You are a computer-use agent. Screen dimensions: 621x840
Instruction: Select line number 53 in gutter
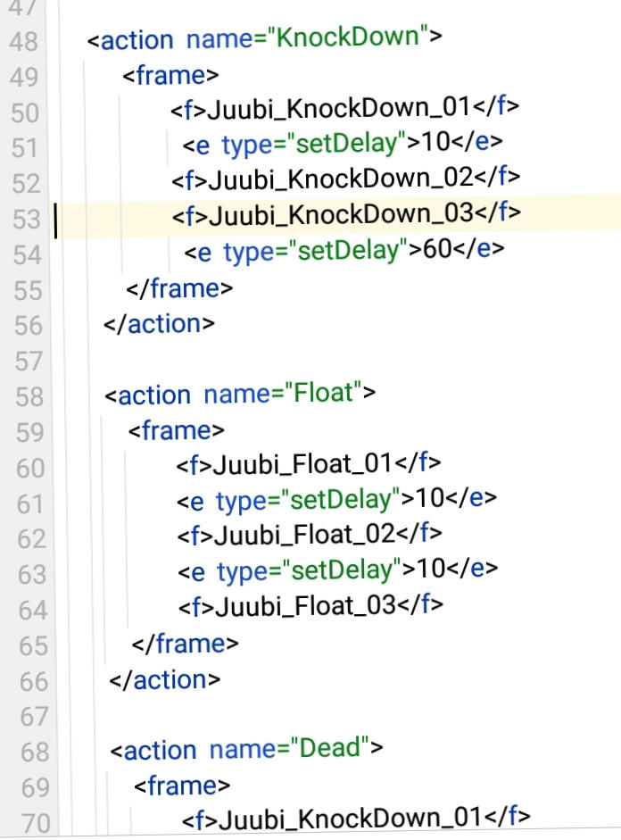(x=26, y=220)
